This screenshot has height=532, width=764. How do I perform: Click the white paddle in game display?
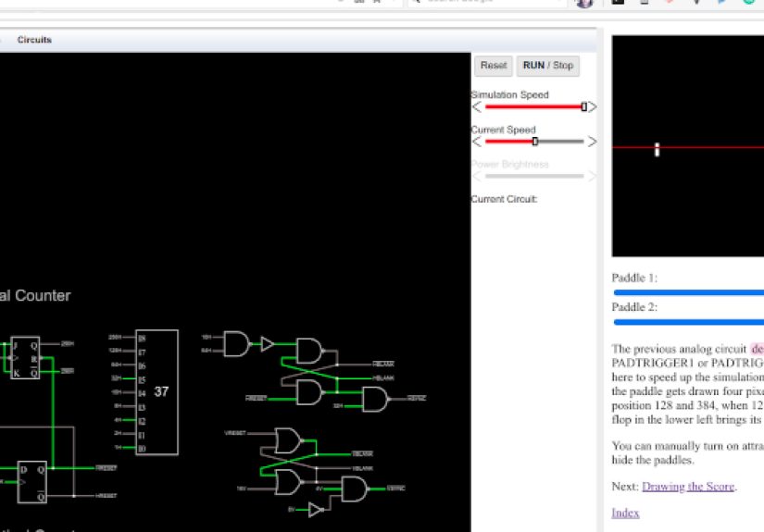tap(657, 150)
